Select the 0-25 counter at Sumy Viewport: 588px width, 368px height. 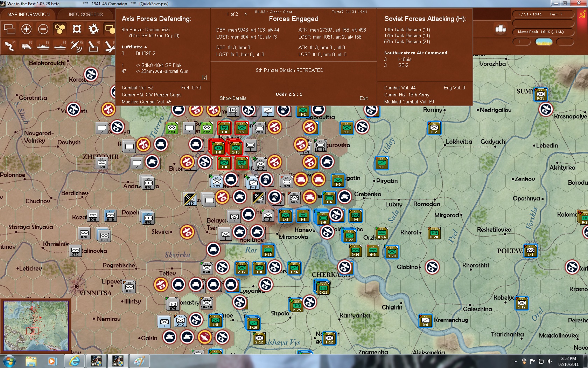540,94
